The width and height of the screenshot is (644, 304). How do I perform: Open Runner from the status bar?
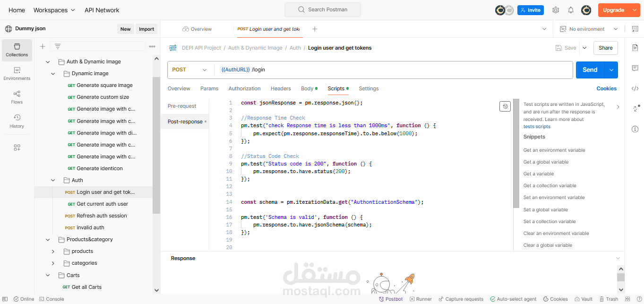point(421,299)
